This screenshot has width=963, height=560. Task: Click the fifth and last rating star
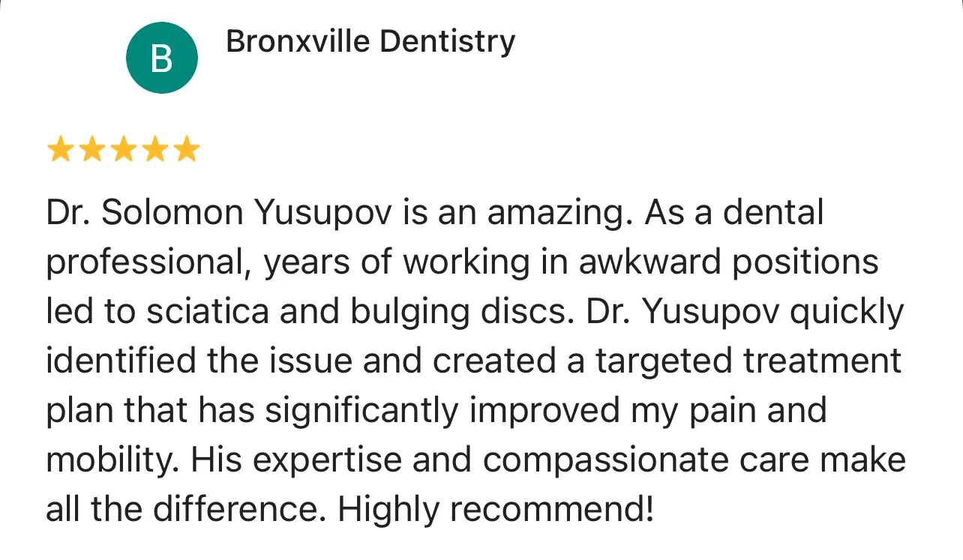(x=187, y=150)
